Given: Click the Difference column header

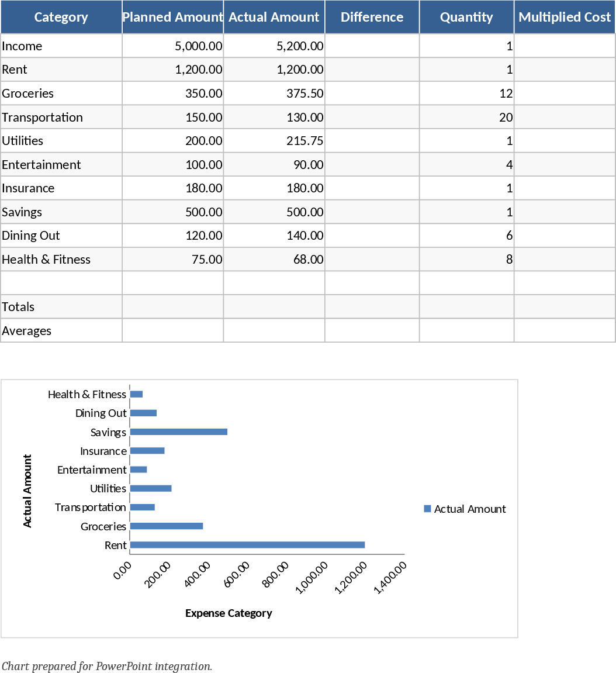Looking at the screenshot, I should 372,17.
